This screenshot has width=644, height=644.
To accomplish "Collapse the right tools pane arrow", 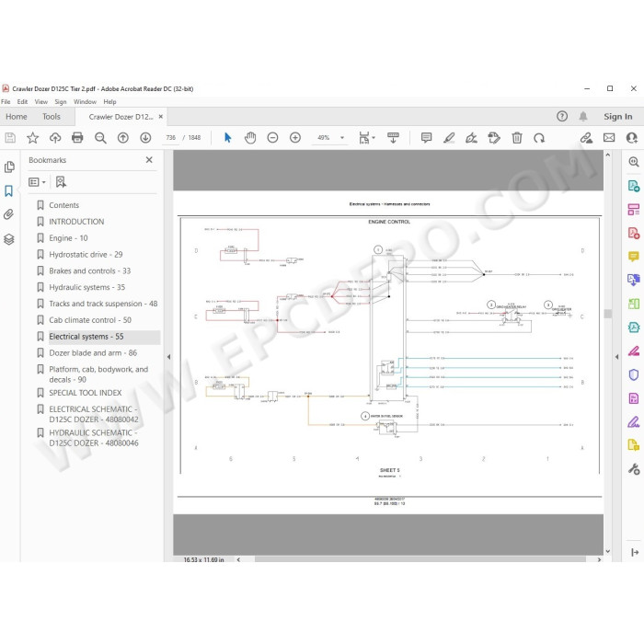I will coord(616,357).
